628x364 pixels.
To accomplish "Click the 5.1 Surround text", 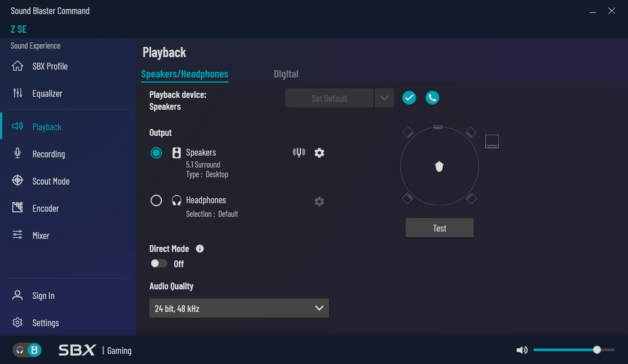I will tap(203, 165).
